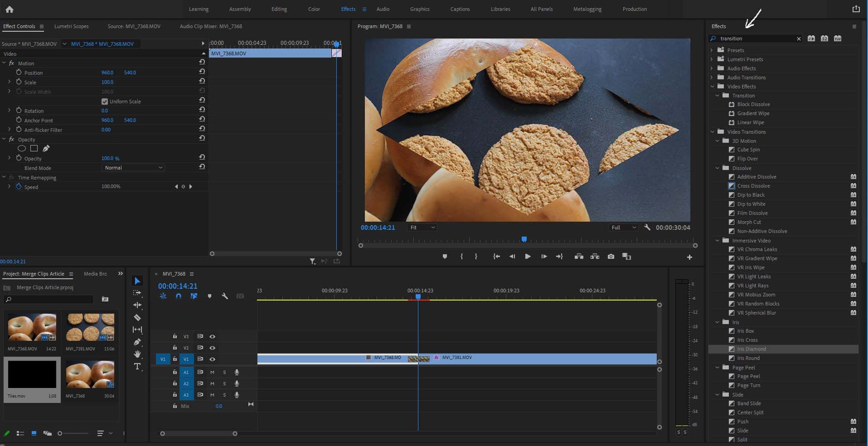Viewport: 868px width, 446px height.
Task: Select the Type tool
Action: [x=137, y=367]
